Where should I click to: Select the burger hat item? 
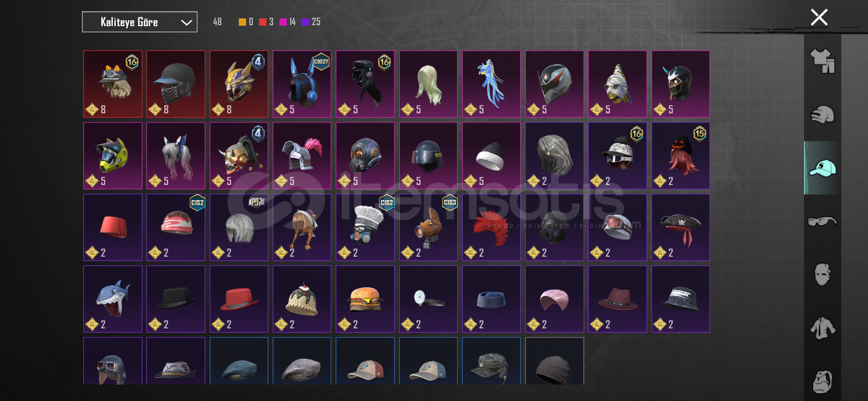[x=365, y=299]
